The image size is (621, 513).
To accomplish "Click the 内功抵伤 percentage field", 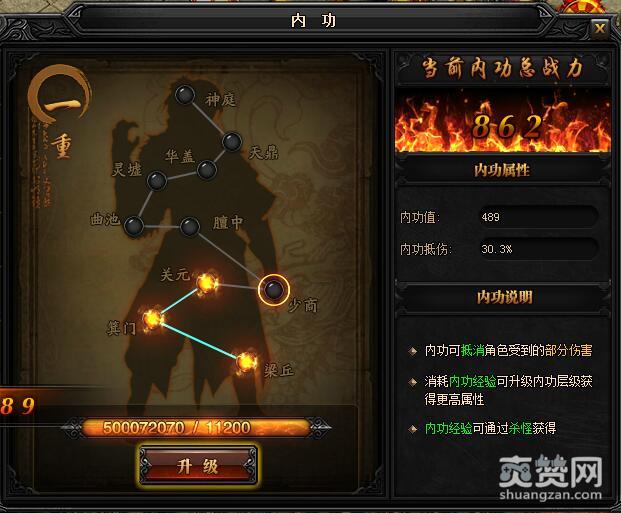I will click(x=538, y=249).
